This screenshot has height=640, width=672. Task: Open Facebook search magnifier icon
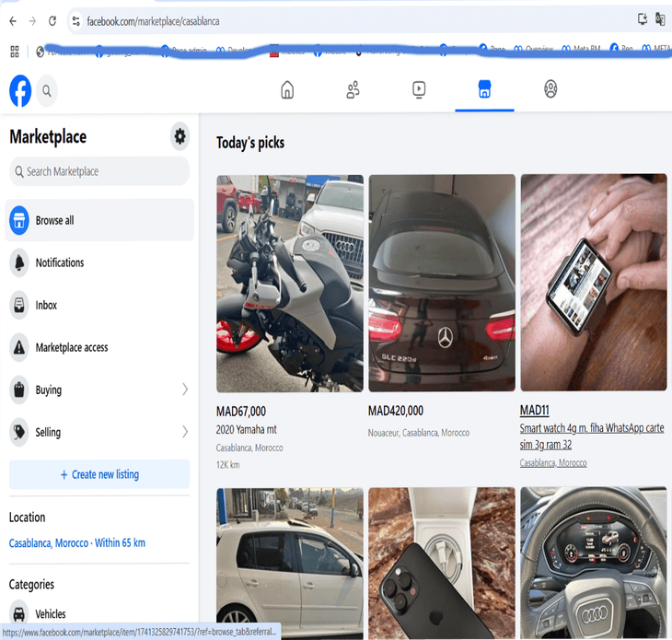[47, 90]
